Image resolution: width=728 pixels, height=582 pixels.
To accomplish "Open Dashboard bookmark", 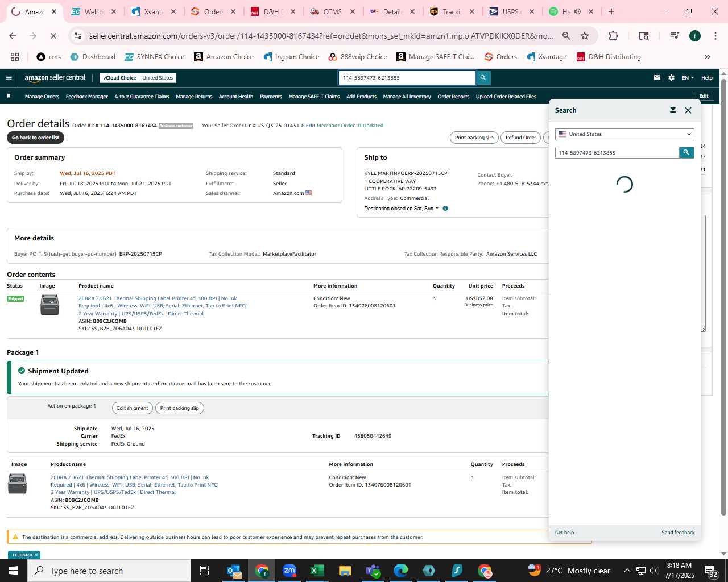I will [x=93, y=57].
